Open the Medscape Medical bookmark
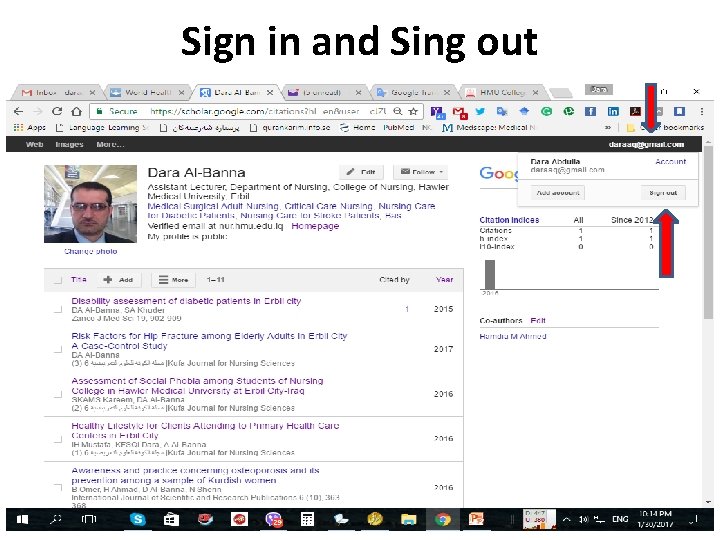 pyautogui.click(x=489, y=127)
